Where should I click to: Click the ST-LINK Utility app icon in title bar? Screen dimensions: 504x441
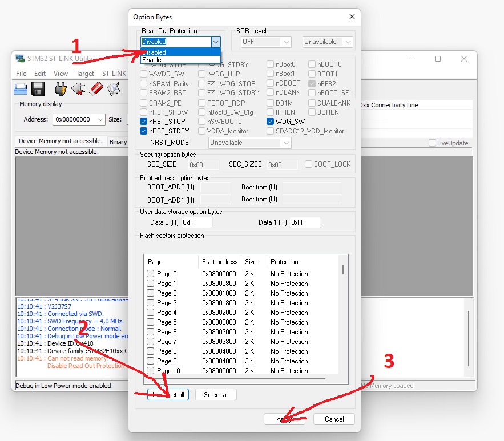tap(20, 58)
